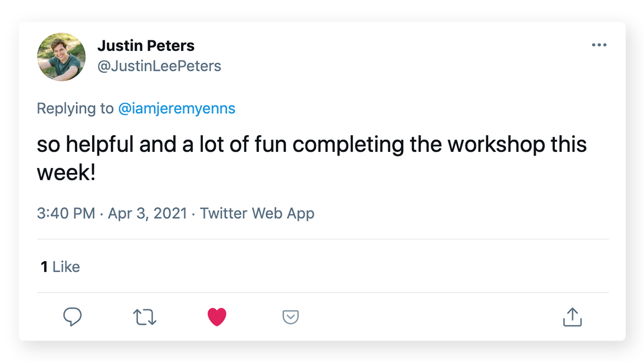Open the three-dot more options menu
This screenshot has width=644, height=362.
pyautogui.click(x=599, y=45)
